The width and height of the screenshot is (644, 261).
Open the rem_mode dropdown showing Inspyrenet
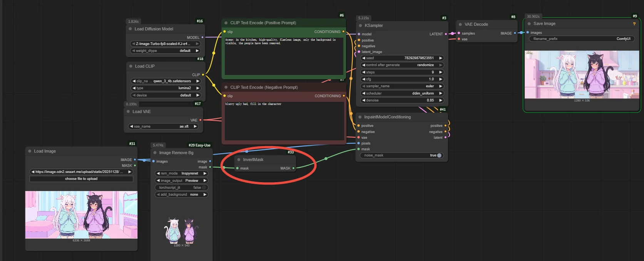click(x=181, y=173)
